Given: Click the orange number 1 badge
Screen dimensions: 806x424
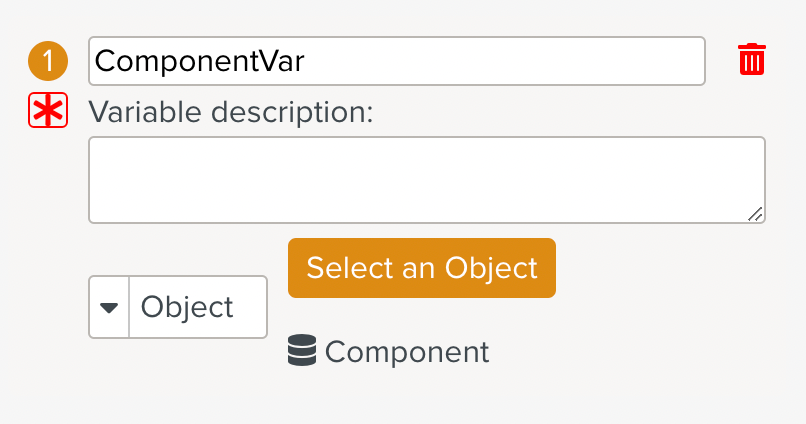Looking at the screenshot, I should point(47,61).
